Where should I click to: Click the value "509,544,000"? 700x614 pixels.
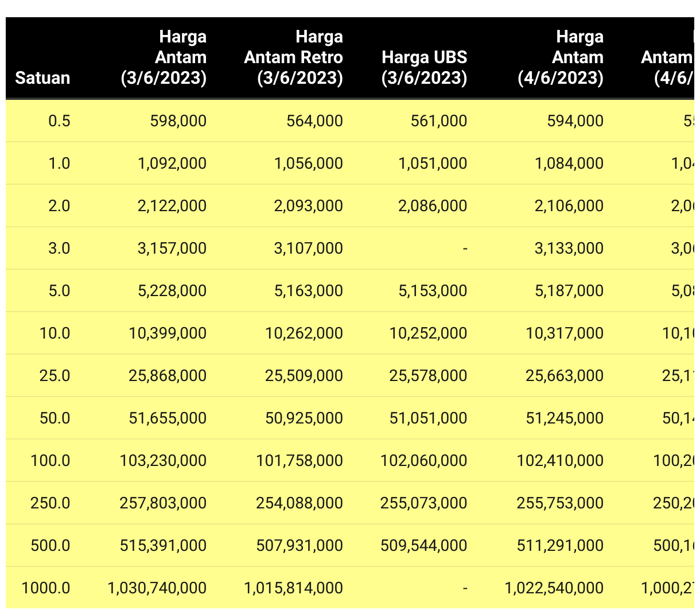pyautogui.click(x=424, y=545)
